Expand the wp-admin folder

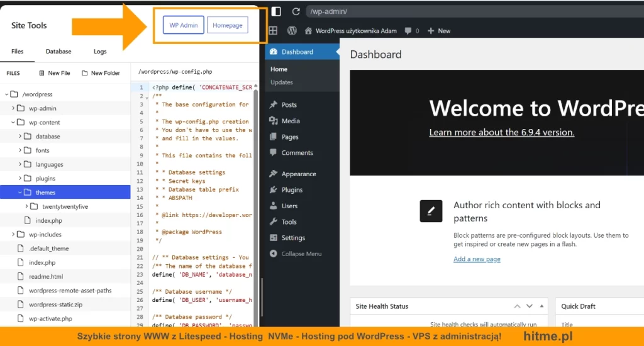point(13,108)
